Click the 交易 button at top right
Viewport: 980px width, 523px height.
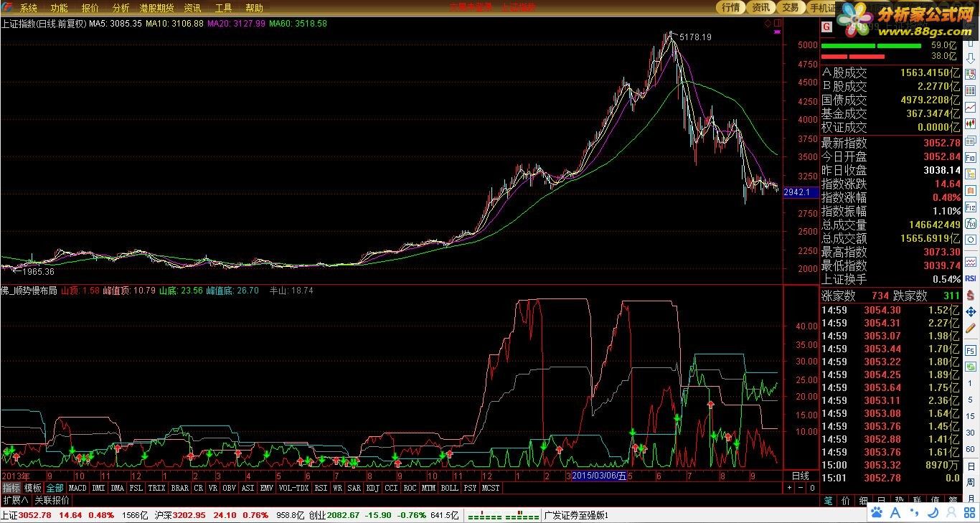(790, 7)
